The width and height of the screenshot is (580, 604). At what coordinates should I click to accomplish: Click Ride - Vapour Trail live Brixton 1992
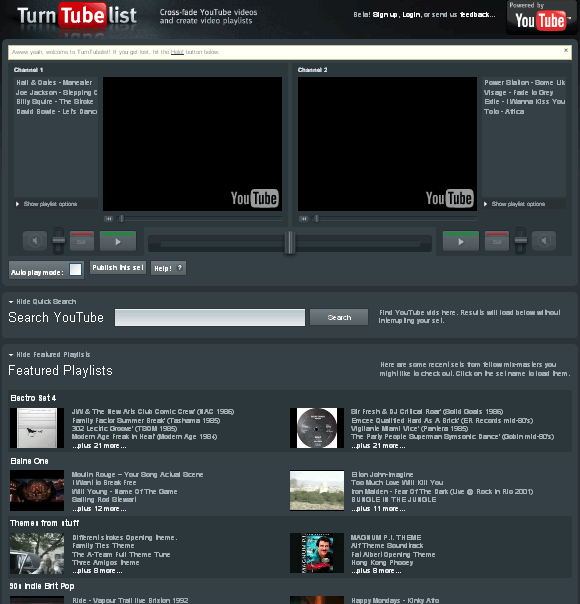130,600
